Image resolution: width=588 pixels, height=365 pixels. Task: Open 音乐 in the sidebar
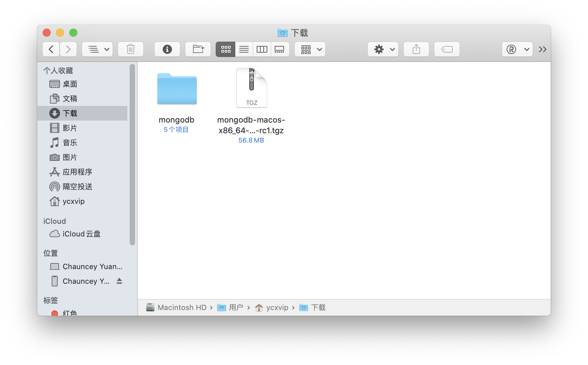[x=82, y=143]
